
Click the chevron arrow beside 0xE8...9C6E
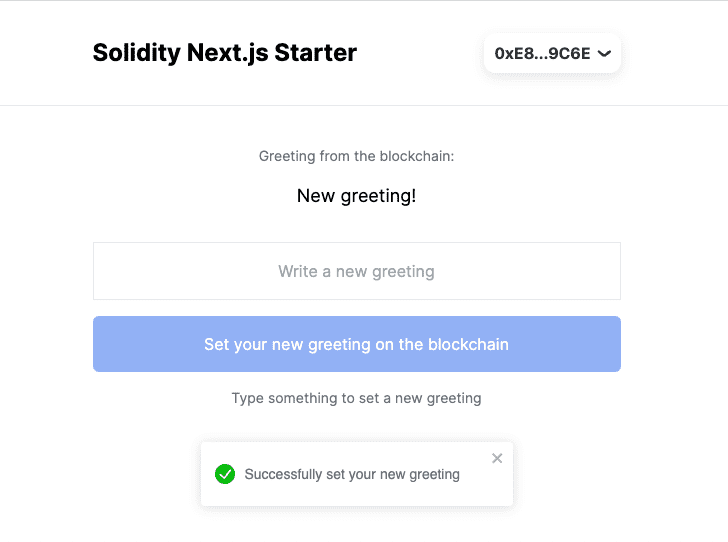[x=604, y=53]
